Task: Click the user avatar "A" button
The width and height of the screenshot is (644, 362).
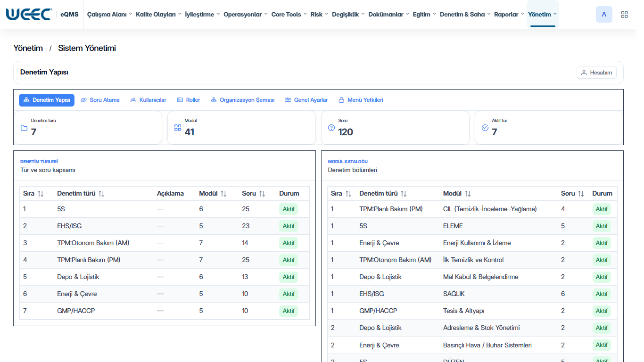Action: [x=604, y=15]
